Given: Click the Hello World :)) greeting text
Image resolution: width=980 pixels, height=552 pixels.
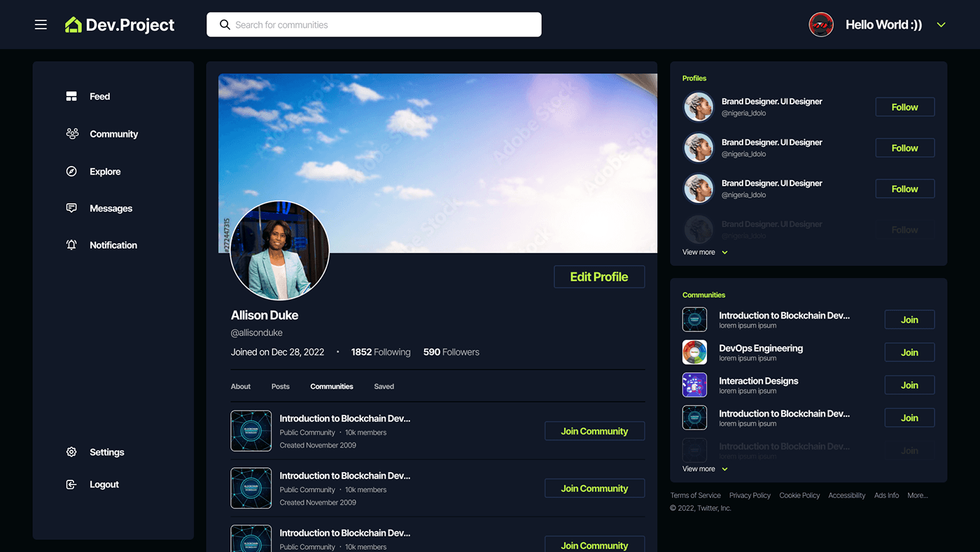Looking at the screenshot, I should 883,25.
